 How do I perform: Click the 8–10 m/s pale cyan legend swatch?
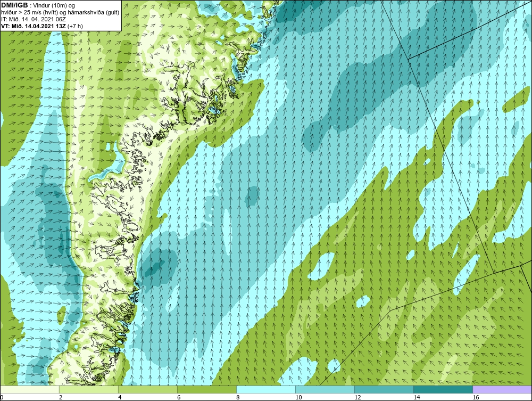266,389
